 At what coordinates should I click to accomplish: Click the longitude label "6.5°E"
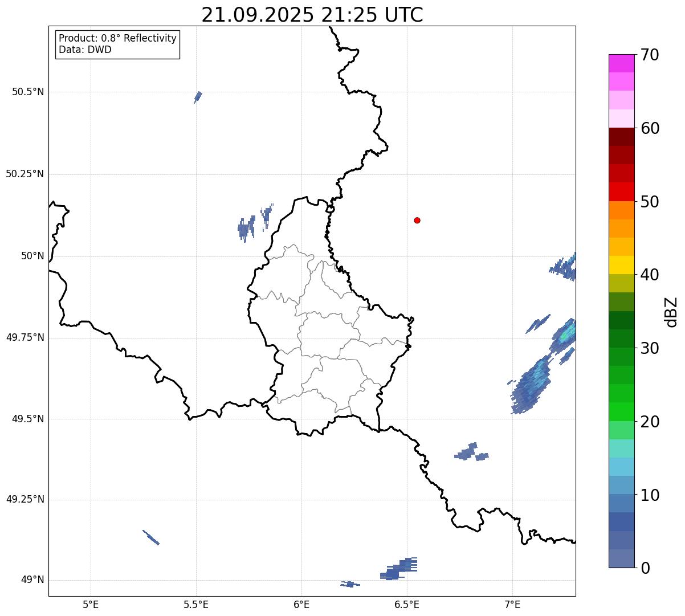coord(407,604)
